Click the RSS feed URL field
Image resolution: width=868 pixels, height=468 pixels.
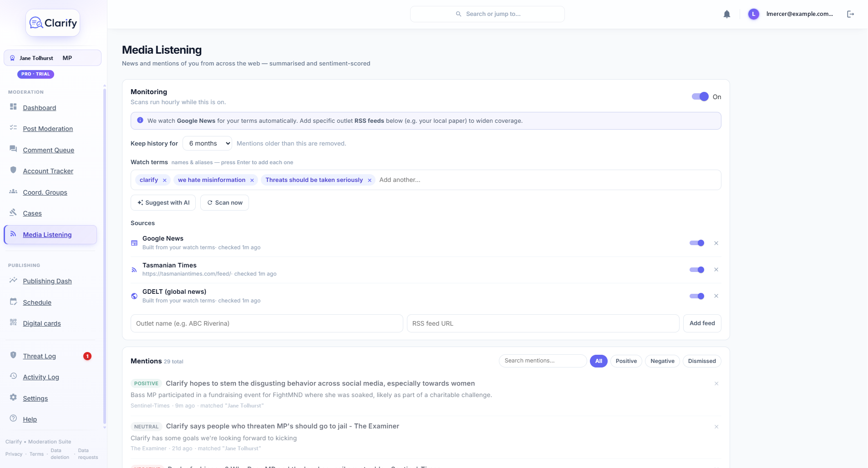[543, 323]
